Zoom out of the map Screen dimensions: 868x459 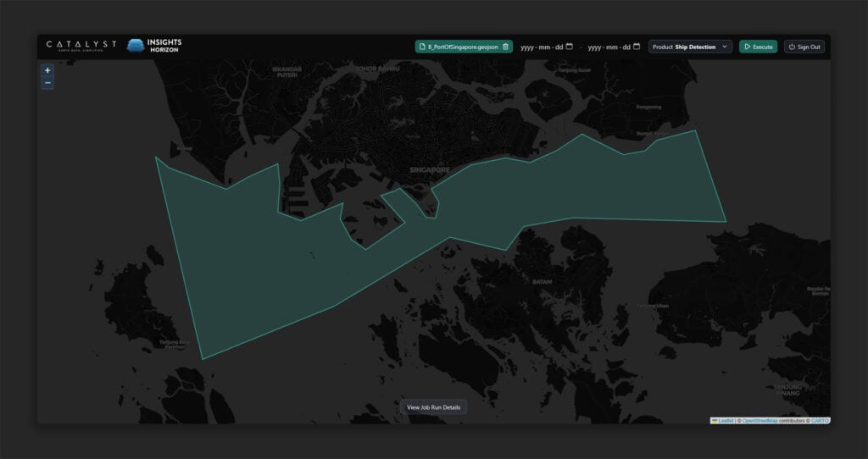click(x=47, y=83)
